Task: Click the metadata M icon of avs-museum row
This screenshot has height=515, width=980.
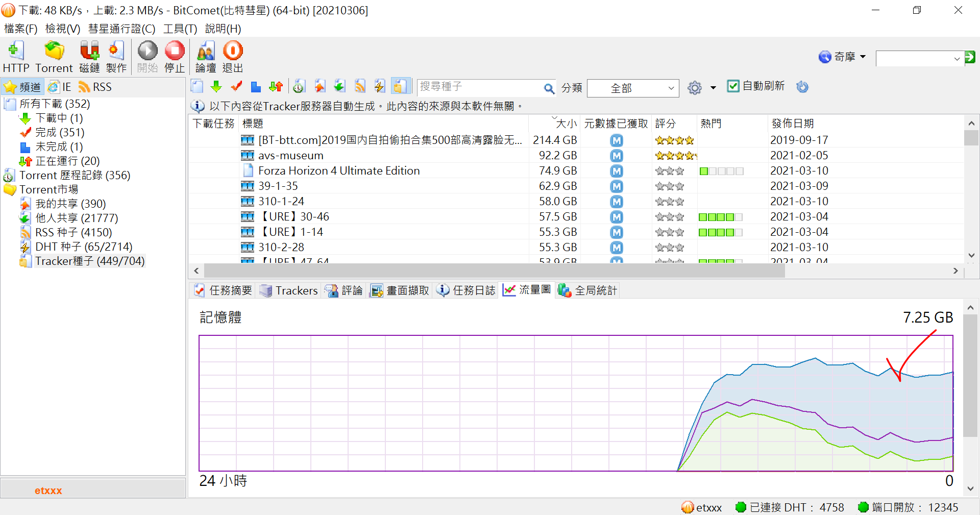Action: [x=617, y=156]
